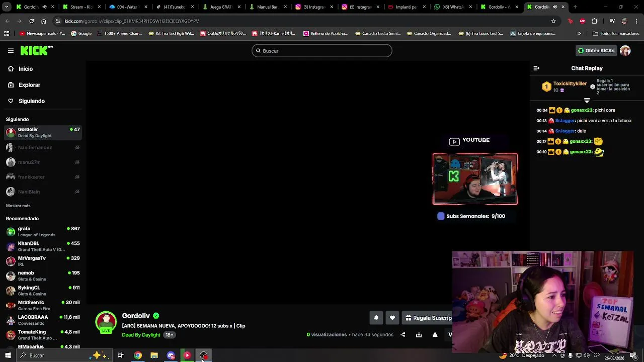Open recommended channel nemob
The width and height of the screenshot is (644, 362).
click(x=43, y=276)
